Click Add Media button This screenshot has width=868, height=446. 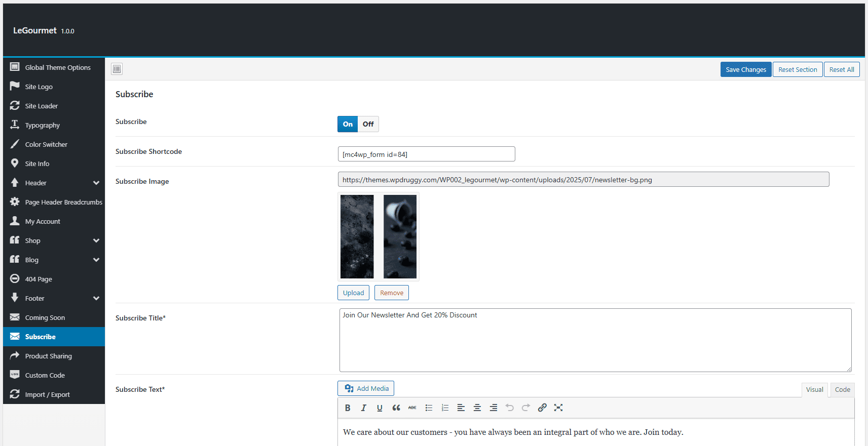coord(366,388)
